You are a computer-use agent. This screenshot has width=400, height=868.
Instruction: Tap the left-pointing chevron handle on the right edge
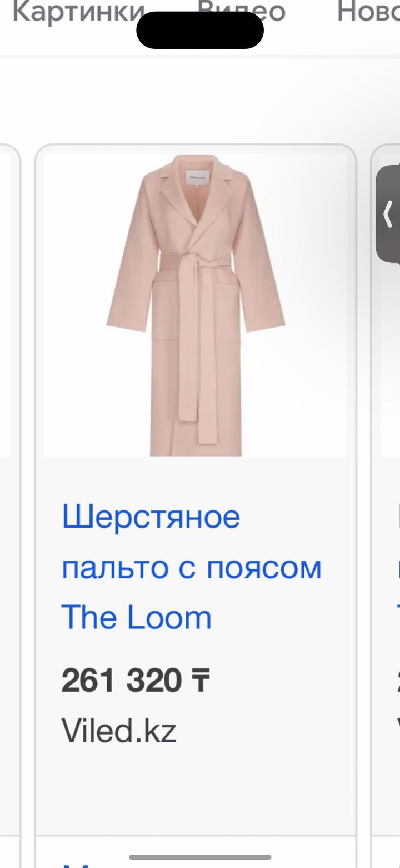(x=388, y=214)
